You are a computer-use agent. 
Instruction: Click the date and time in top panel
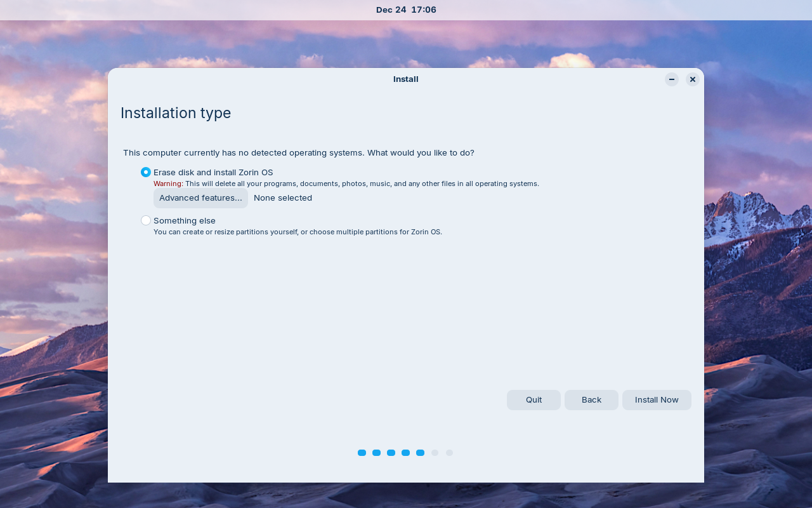406,10
